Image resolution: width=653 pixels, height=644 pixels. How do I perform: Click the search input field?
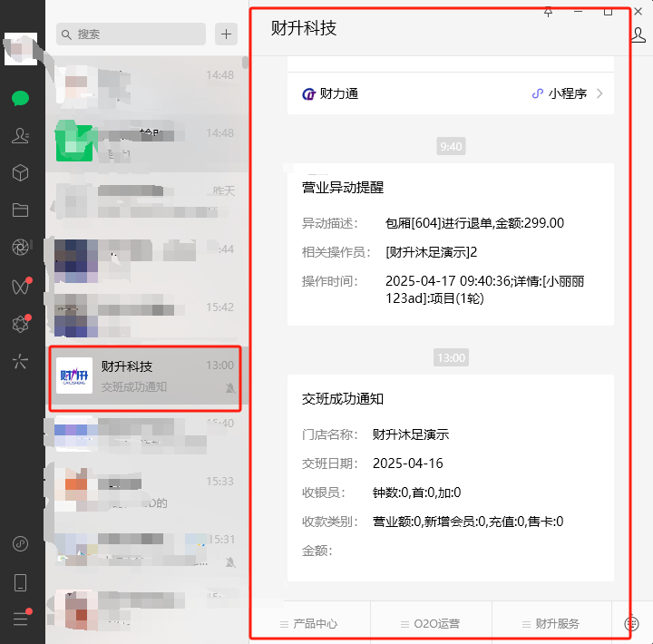click(131, 34)
